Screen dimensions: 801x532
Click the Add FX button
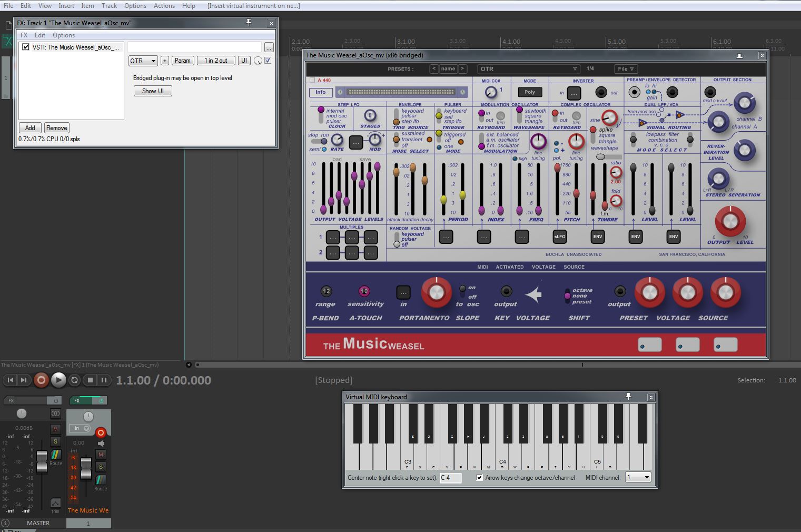(30, 128)
